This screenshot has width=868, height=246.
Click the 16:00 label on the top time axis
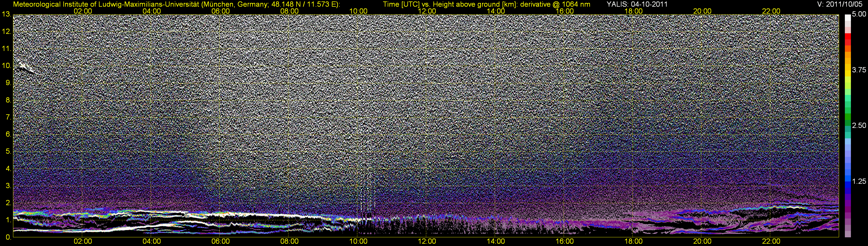(x=565, y=11)
